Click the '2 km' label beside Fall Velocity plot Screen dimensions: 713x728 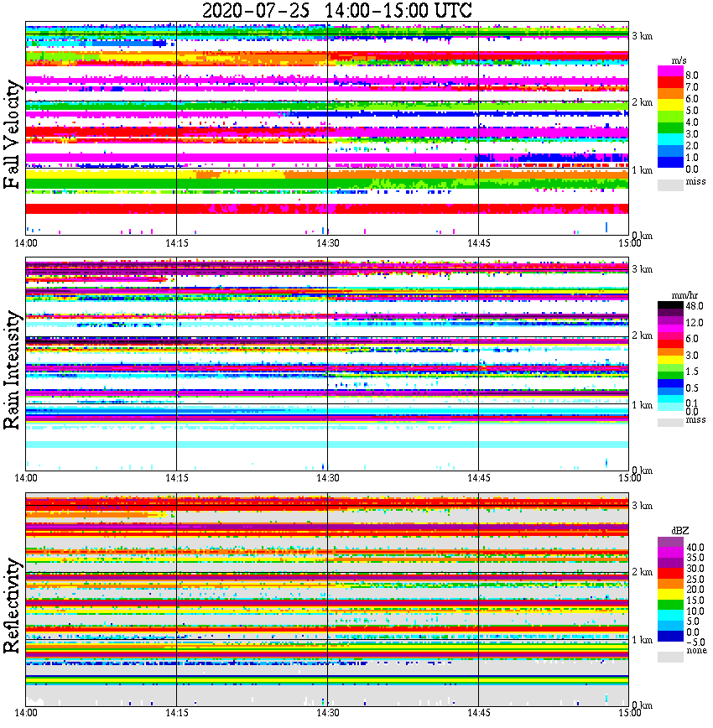(643, 102)
